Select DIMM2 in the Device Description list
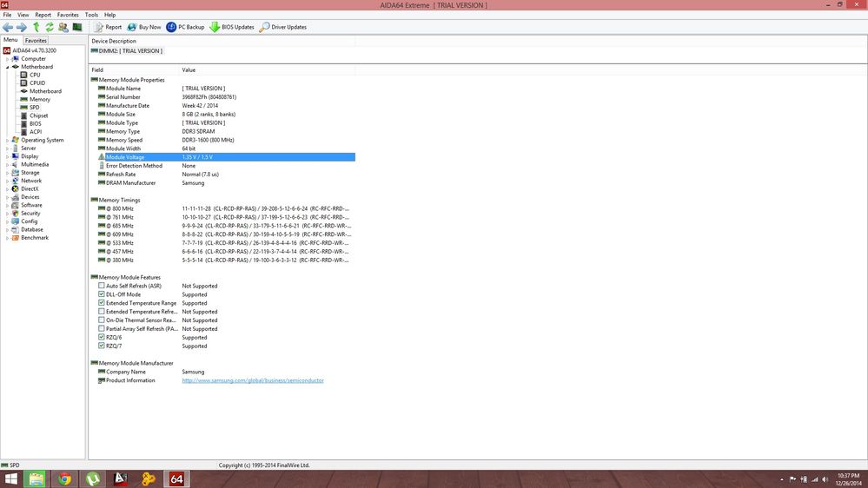 click(x=127, y=51)
